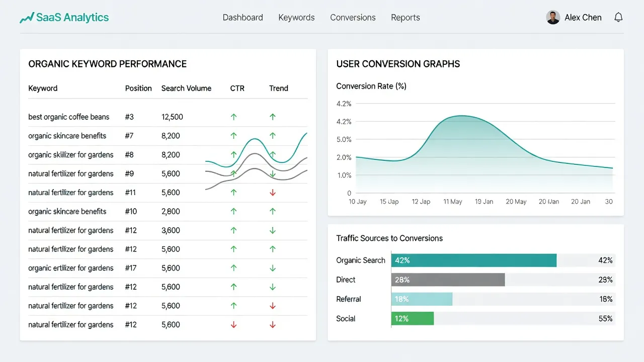Viewport: 644px width, 362px height.
Task: Open the Reports nav item
Action: pos(406,18)
